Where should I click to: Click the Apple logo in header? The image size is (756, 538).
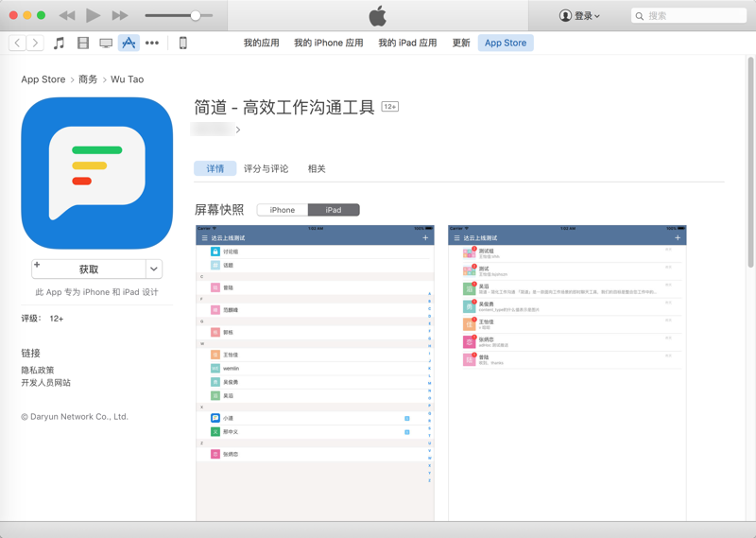(377, 16)
